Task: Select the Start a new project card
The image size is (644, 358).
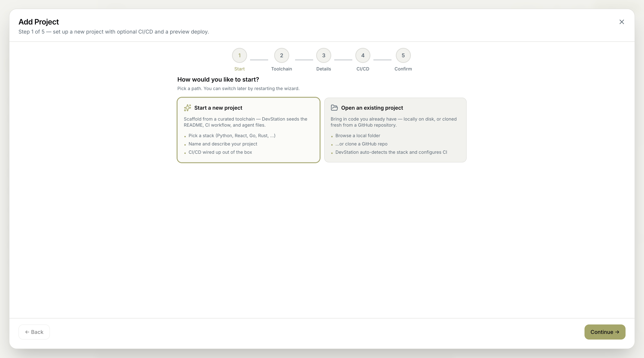Action: 248,130
